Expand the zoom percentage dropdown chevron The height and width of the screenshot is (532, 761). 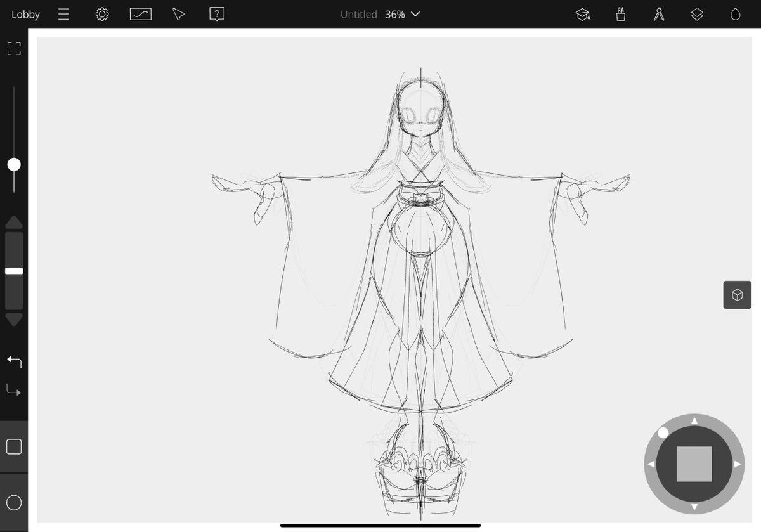[415, 14]
